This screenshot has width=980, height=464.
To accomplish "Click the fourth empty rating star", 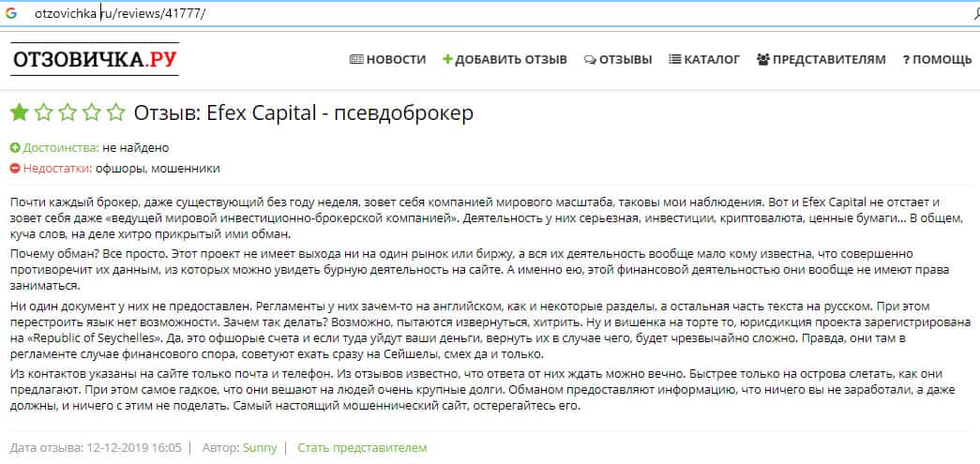I will click(92, 112).
